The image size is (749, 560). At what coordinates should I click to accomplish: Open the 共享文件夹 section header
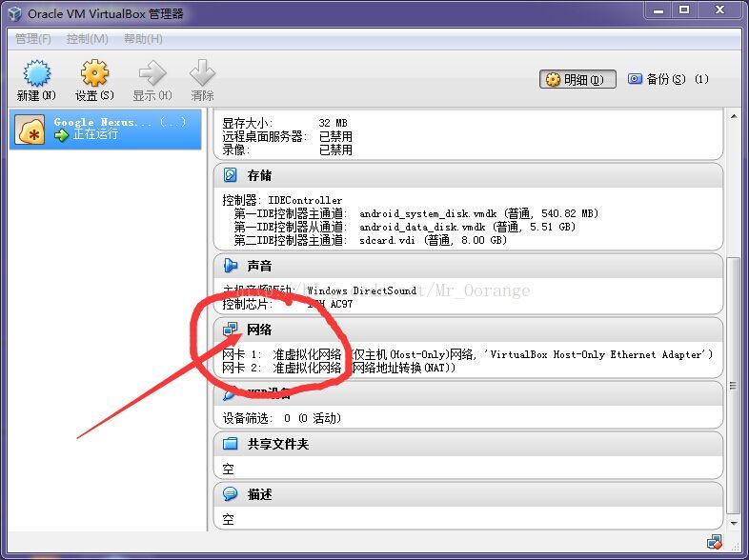pyautogui.click(x=468, y=444)
